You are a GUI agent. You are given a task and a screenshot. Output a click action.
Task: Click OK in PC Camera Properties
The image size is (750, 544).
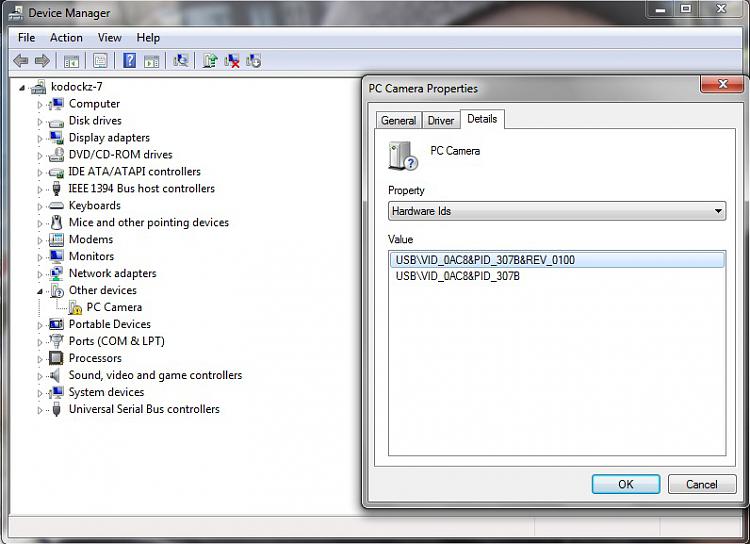pyautogui.click(x=626, y=484)
